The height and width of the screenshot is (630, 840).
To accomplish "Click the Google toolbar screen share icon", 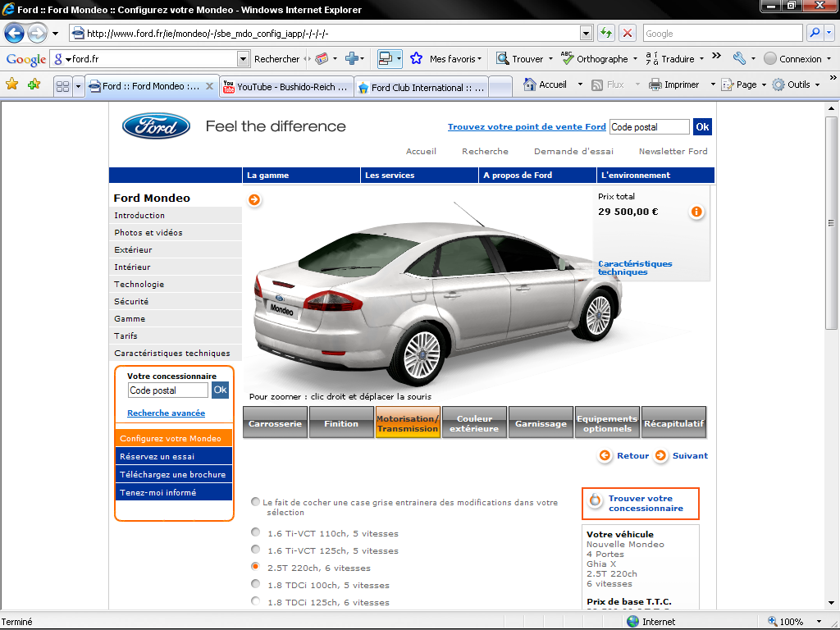I will (386, 58).
